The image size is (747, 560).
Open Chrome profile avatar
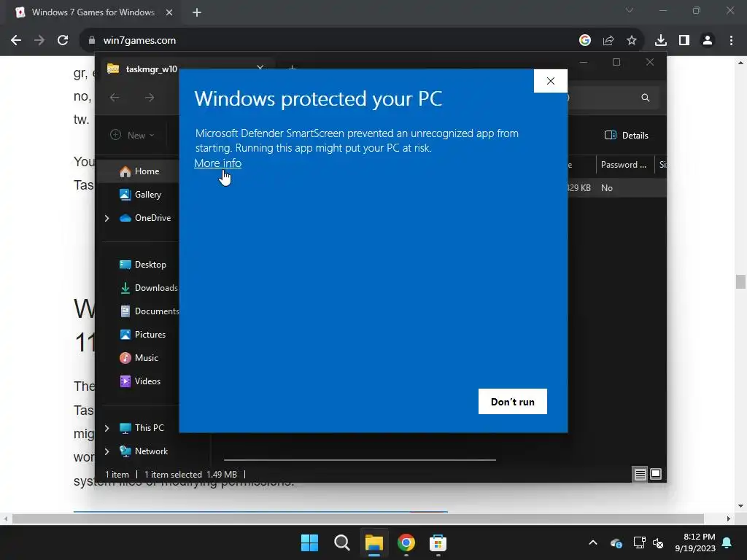coord(708,41)
